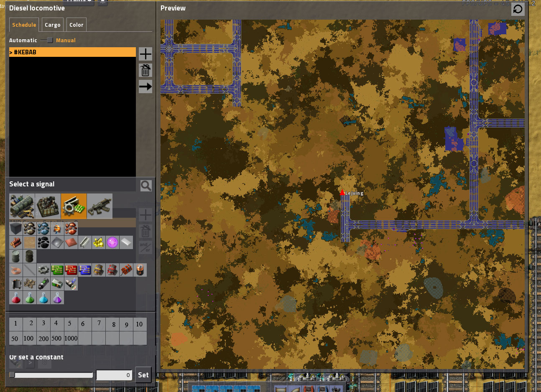Open the Schedule tab
Image resolution: width=541 pixels, height=392 pixels.
24,25
